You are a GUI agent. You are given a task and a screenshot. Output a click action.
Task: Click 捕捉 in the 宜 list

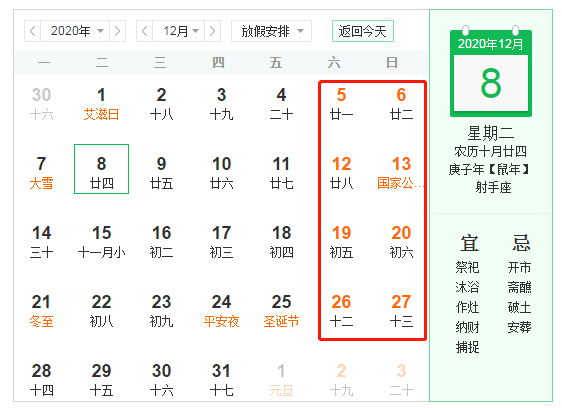[467, 347]
